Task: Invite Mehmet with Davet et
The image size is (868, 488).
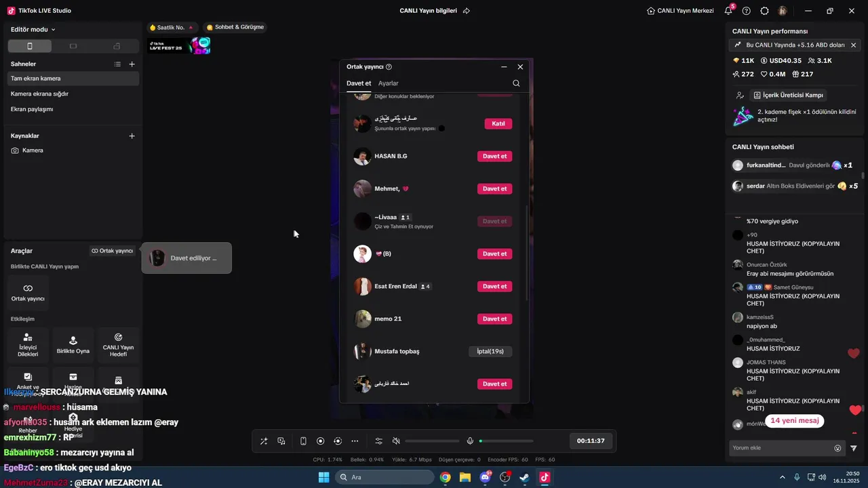Action: coord(494,189)
